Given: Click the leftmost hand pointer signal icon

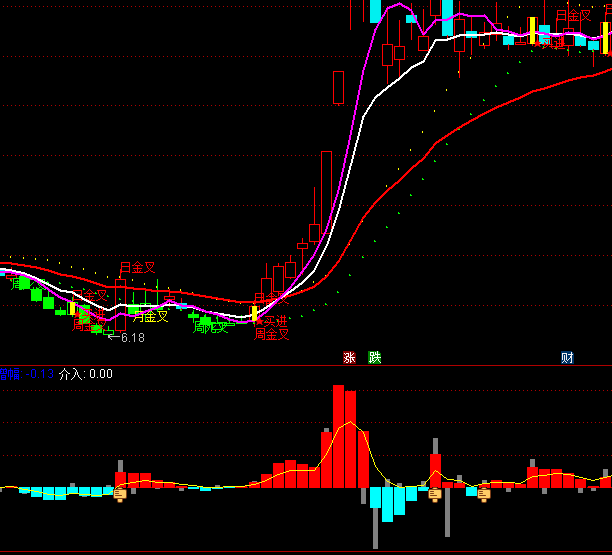Looking at the screenshot, I should pyautogui.click(x=120, y=493).
